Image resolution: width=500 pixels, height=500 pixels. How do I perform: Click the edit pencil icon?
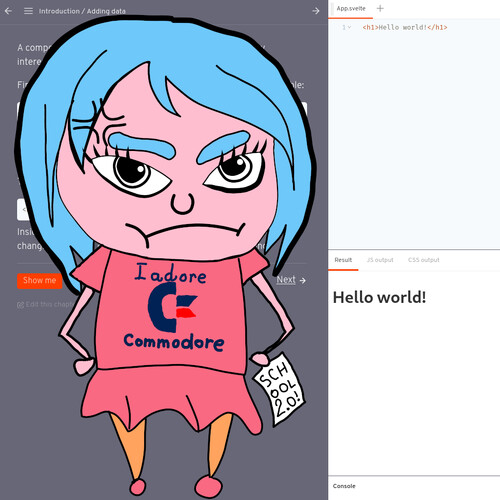click(x=20, y=305)
